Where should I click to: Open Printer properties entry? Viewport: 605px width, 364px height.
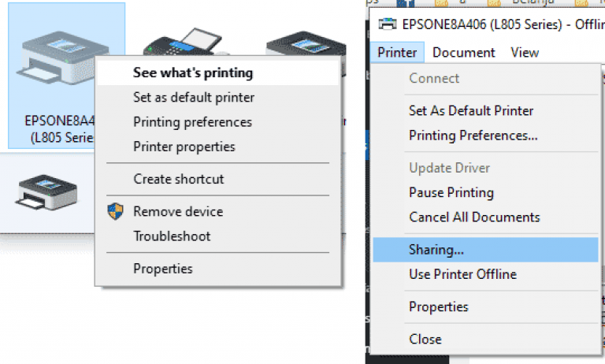point(184,147)
